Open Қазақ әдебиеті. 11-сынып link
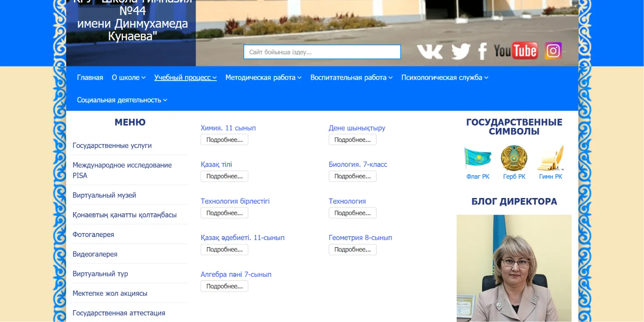Screen dimensions: 644x322 point(243,237)
